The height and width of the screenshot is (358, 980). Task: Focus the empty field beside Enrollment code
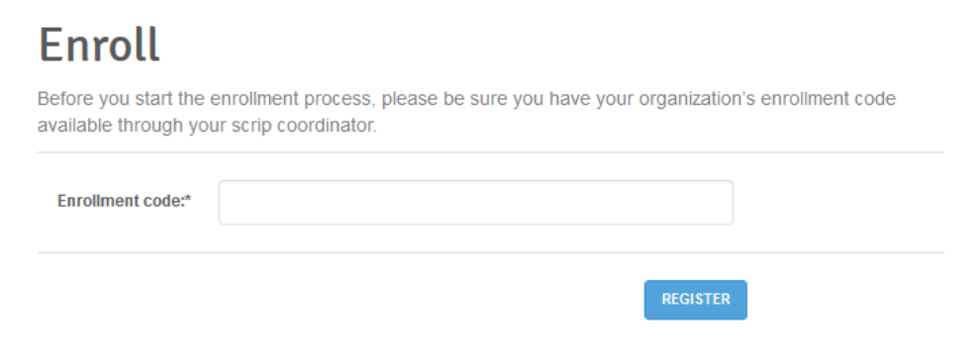(475, 203)
